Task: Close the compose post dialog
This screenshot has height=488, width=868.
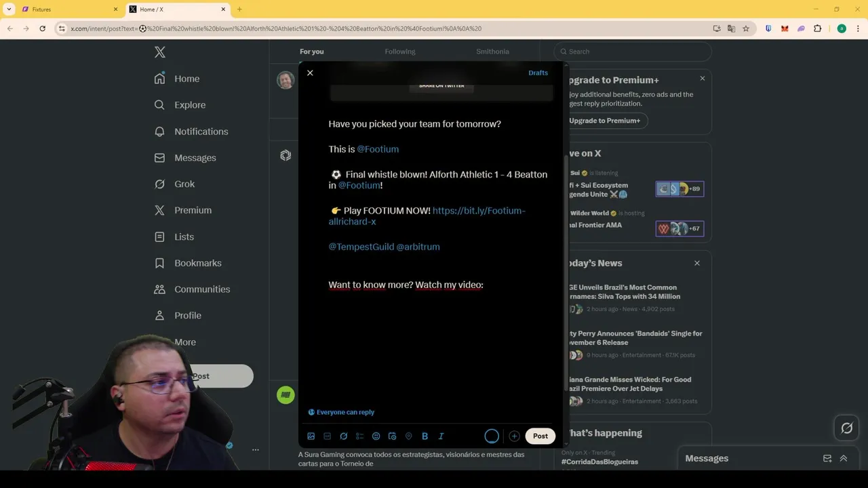Action: [x=310, y=73]
